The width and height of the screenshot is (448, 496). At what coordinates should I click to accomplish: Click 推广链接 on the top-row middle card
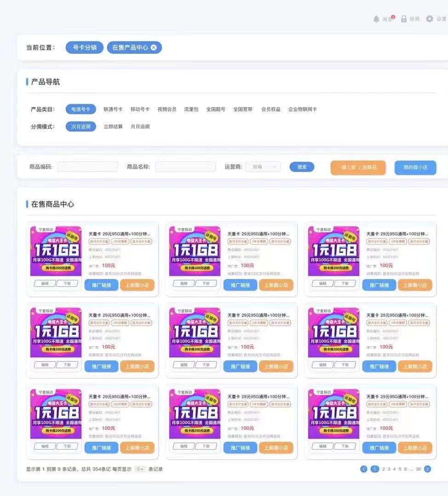tap(240, 285)
